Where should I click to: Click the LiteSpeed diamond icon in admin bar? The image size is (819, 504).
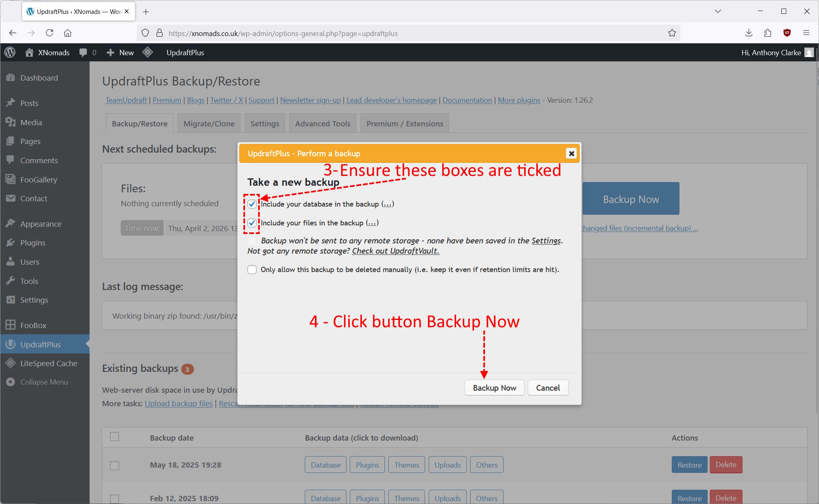[x=148, y=52]
